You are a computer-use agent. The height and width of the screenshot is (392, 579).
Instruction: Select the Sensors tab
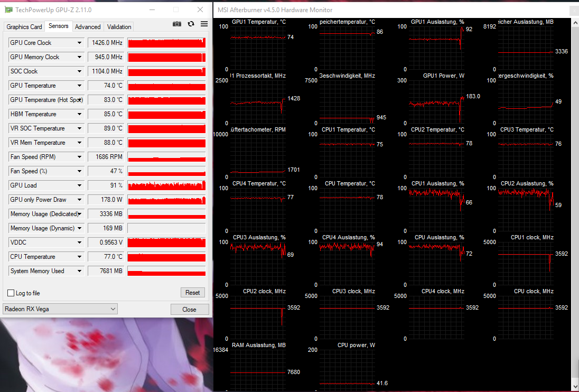click(58, 26)
